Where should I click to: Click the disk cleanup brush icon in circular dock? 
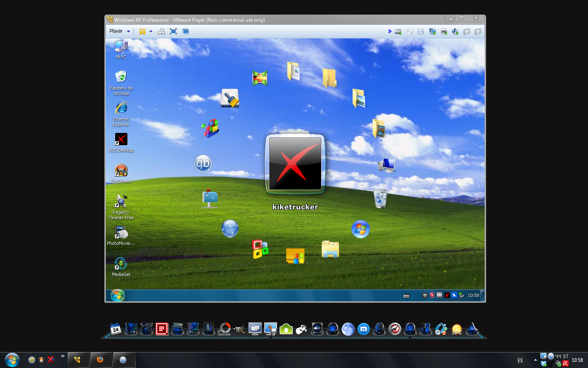(x=230, y=98)
